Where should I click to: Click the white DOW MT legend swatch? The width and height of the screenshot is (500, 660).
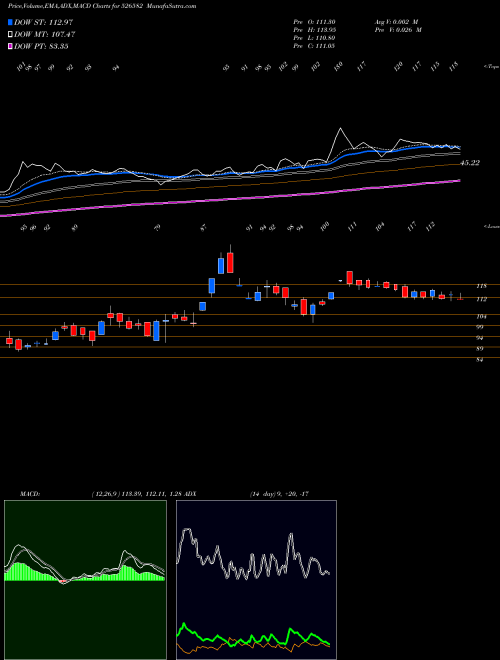pyautogui.click(x=11, y=34)
